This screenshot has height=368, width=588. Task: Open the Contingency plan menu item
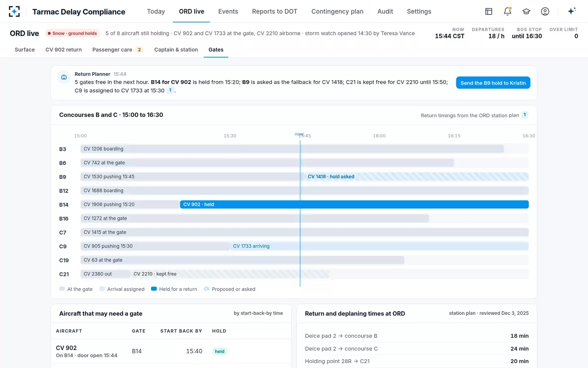coord(337,11)
